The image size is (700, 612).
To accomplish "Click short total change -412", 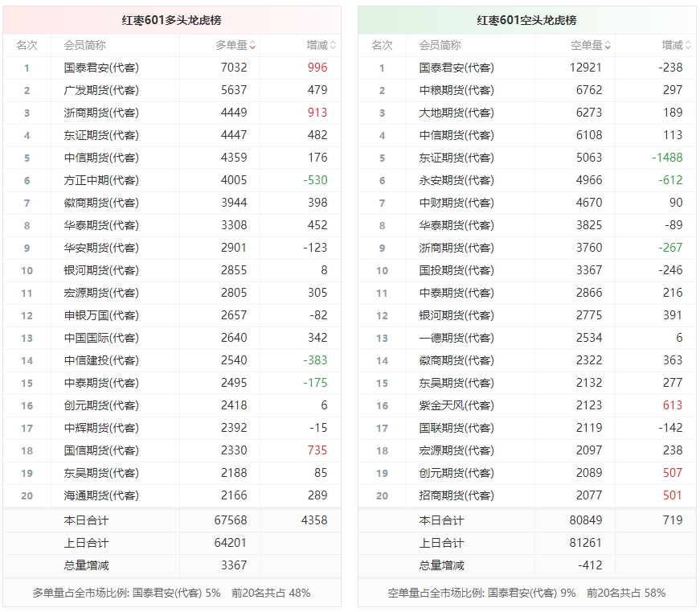I will coord(590,565).
